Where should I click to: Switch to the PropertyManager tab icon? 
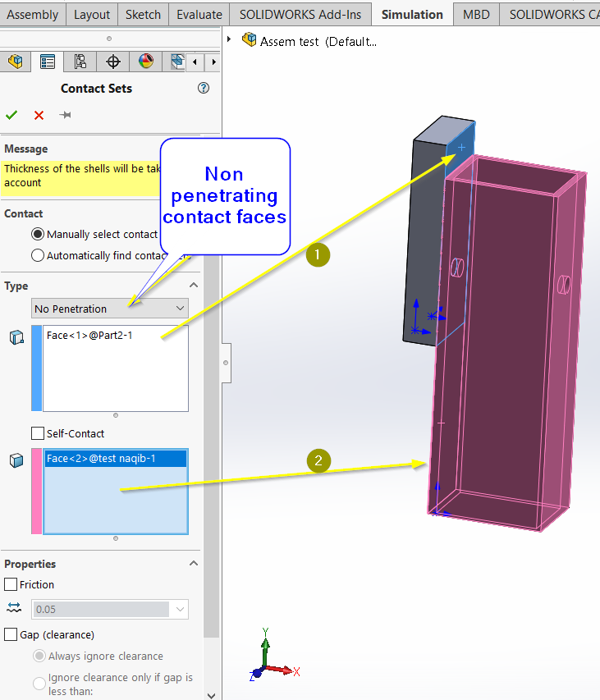(x=48, y=62)
